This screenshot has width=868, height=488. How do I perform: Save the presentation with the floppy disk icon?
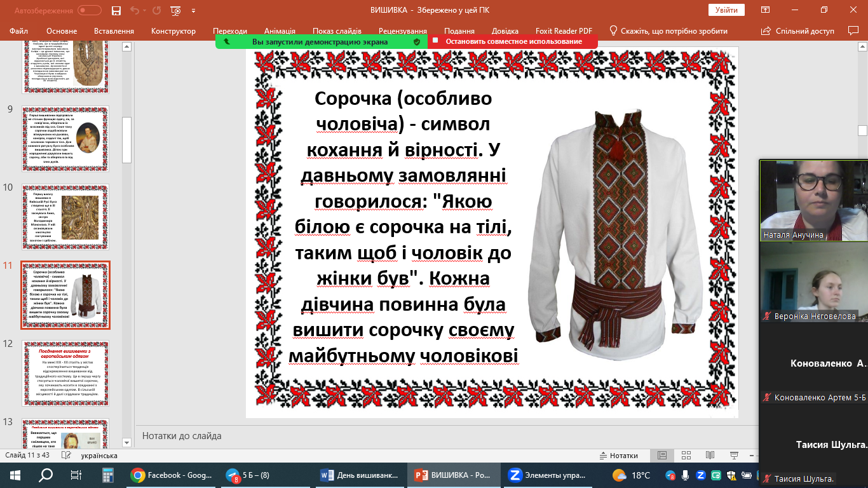(x=116, y=11)
